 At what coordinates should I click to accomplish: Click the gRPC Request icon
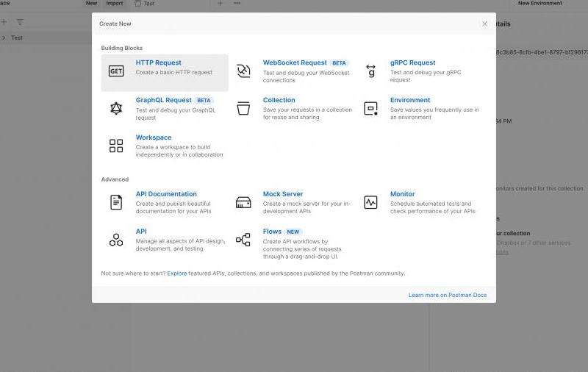pos(371,71)
